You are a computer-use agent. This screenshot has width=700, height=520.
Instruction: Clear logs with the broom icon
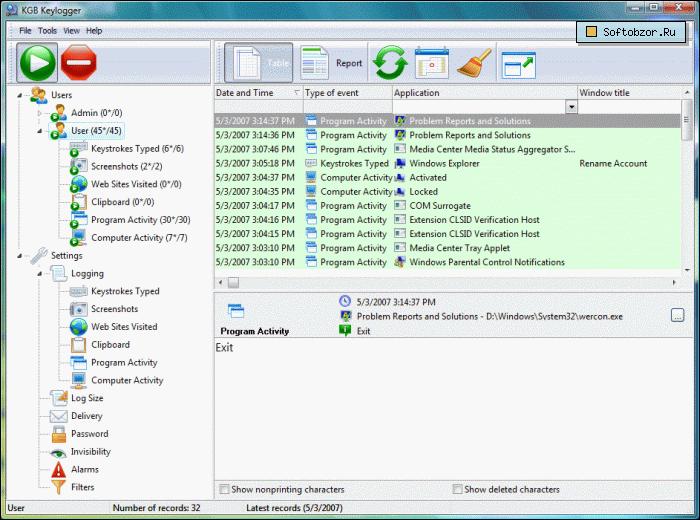pyautogui.click(x=473, y=63)
